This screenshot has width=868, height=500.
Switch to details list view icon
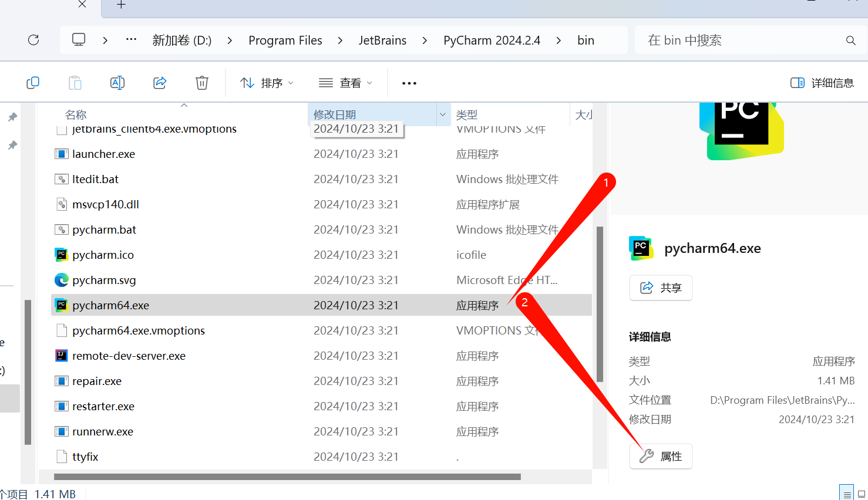[x=846, y=493]
